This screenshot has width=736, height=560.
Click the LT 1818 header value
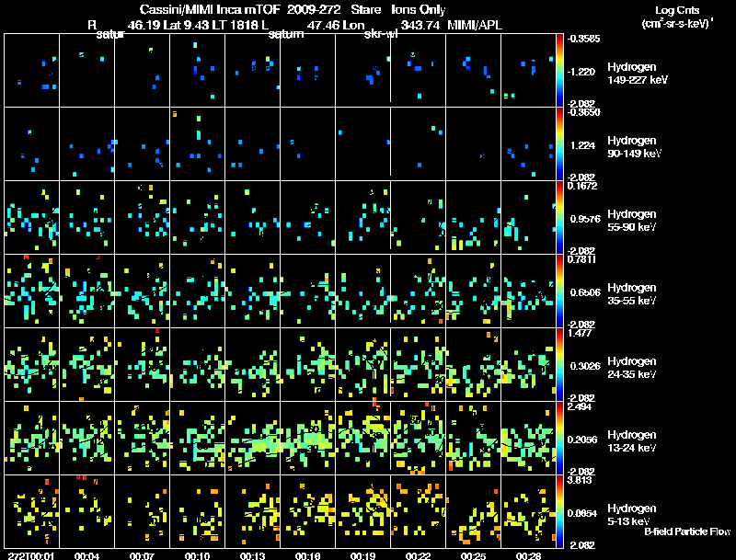tap(235, 25)
